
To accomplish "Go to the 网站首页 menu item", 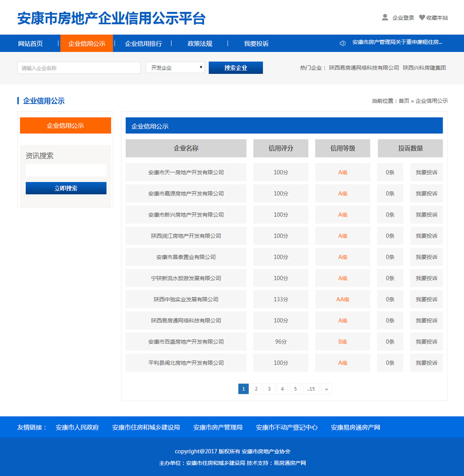I will (30, 44).
